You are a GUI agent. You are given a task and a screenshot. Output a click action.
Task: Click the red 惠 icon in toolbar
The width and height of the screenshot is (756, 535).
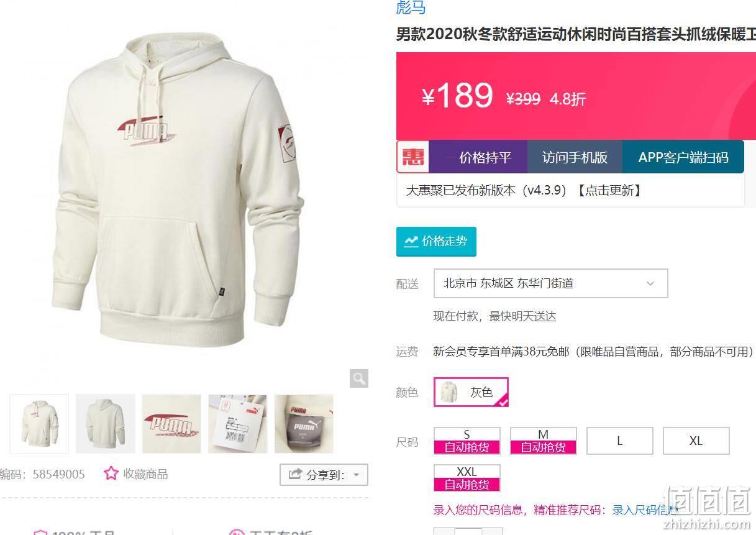coord(412,157)
